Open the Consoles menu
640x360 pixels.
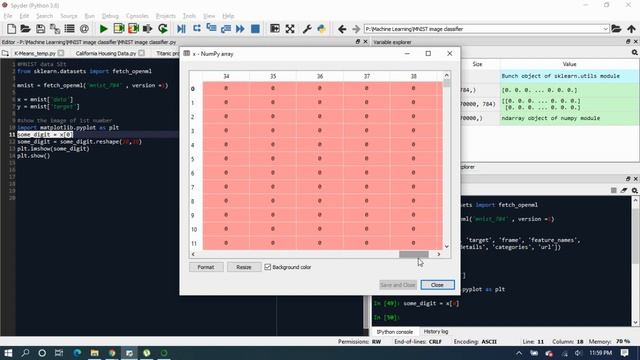click(x=137, y=16)
